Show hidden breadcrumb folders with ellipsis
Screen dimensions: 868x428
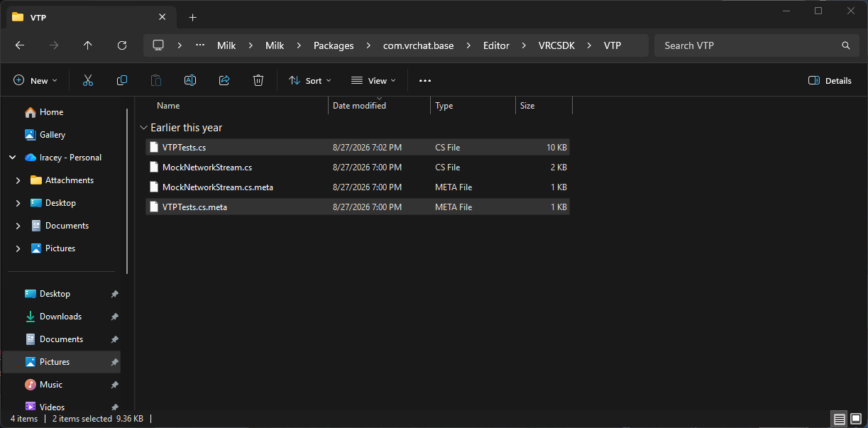pyautogui.click(x=200, y=45)
